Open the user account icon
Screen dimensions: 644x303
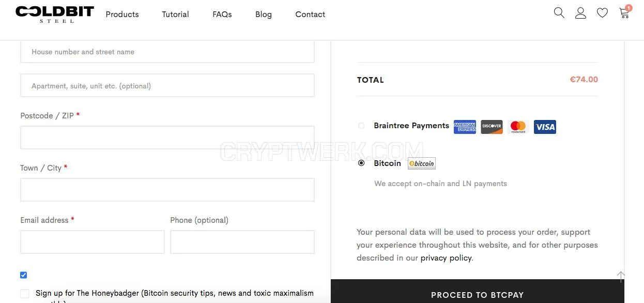[x=580, y=13]
